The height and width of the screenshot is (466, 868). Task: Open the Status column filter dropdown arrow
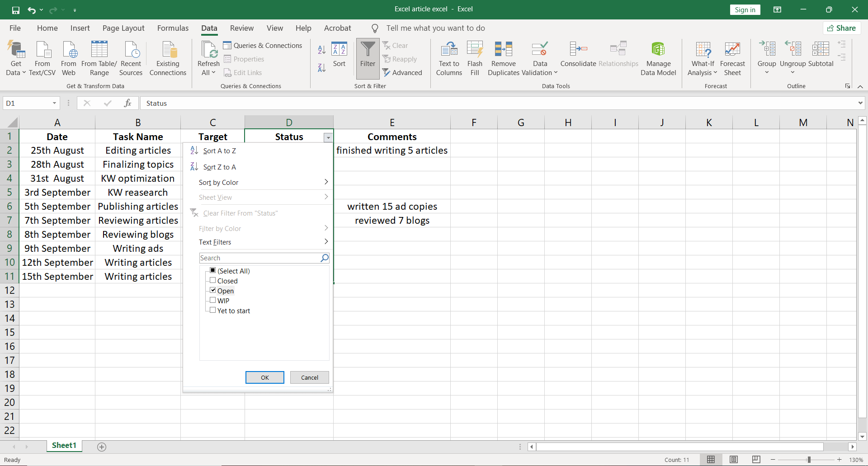tap(328, 137)
